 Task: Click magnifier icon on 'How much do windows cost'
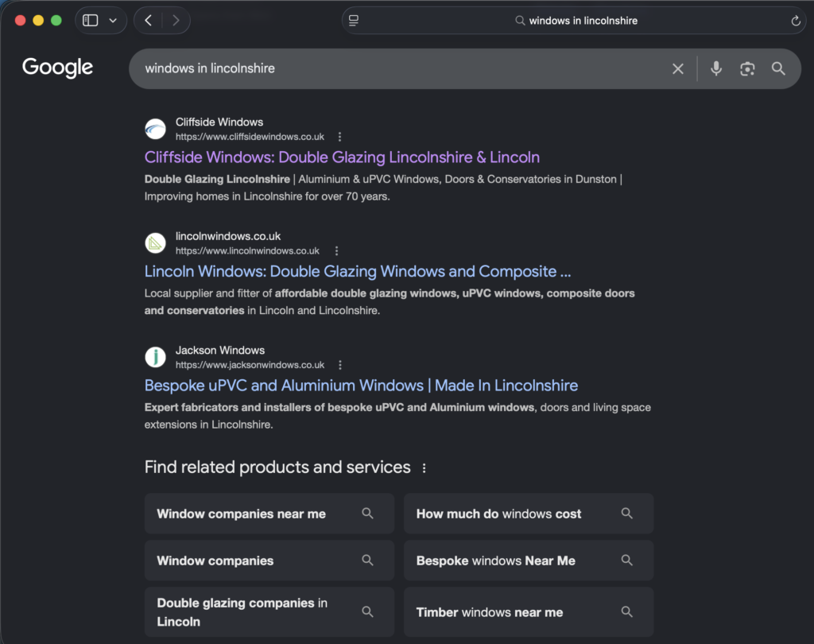[626, 513]
